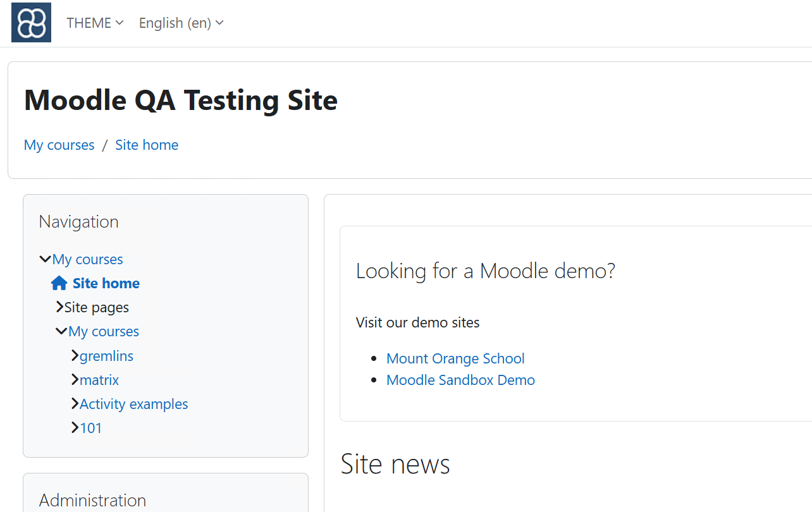Click the home icon beside Site home
The width and height of the screenshot is (812, 512).
pyautogui.click(x=59, y=283)
